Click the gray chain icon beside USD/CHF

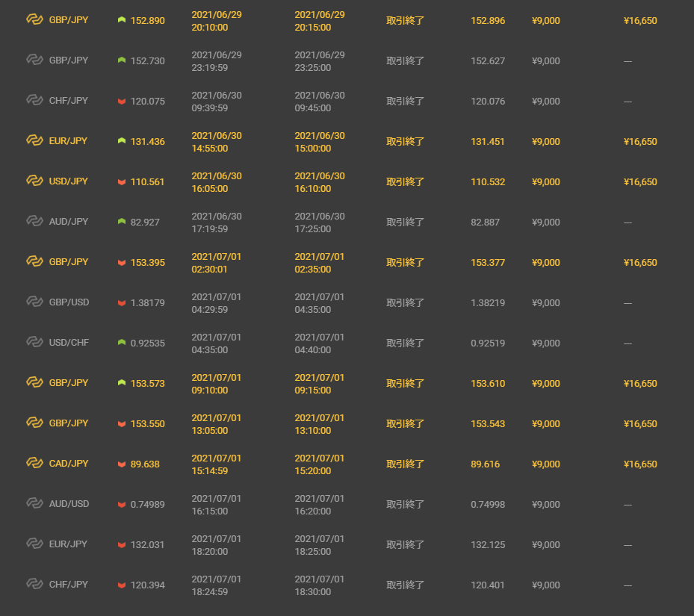34,342
